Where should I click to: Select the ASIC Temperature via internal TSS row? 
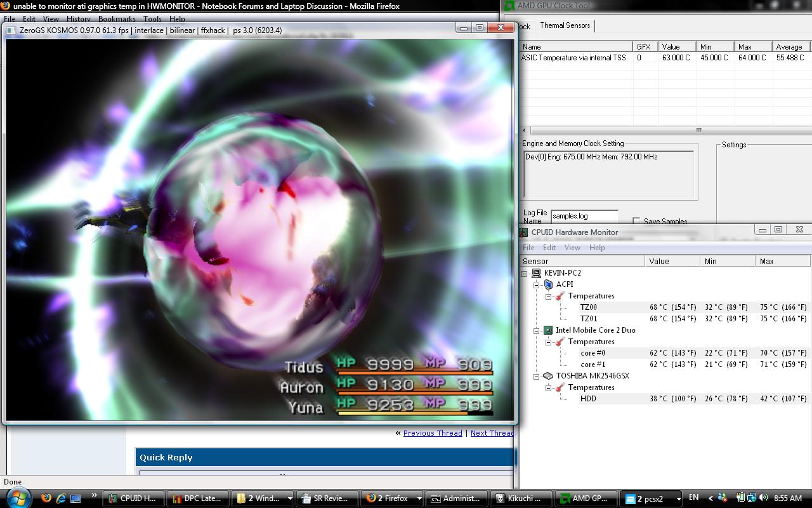coord(665,58)
